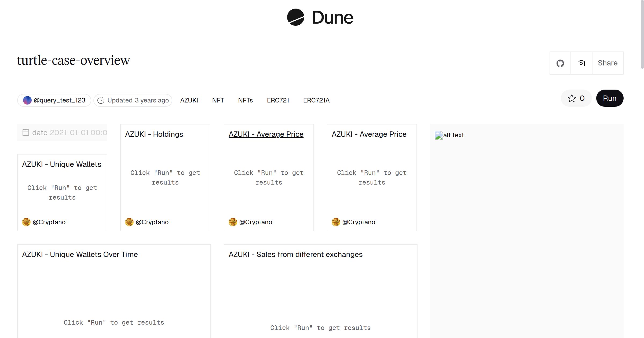Screen dimensions: 644x338
Task: Click the Share button
Action: 608,63
